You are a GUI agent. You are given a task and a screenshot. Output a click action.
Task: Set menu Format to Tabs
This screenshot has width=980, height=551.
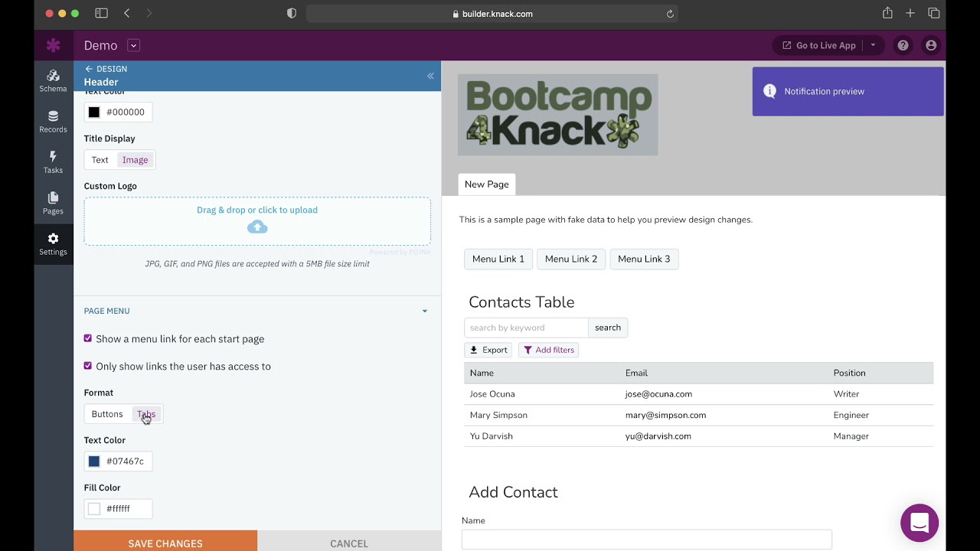(x=146, y=414)
